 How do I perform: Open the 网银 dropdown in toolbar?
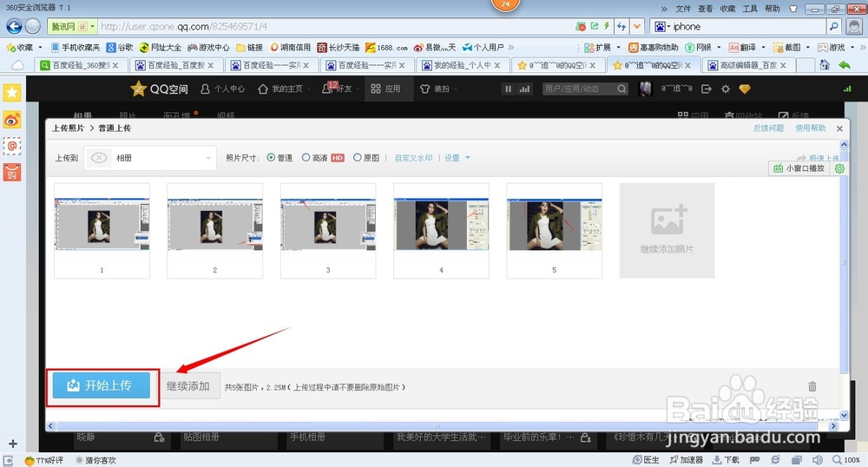tap(719, 48)
